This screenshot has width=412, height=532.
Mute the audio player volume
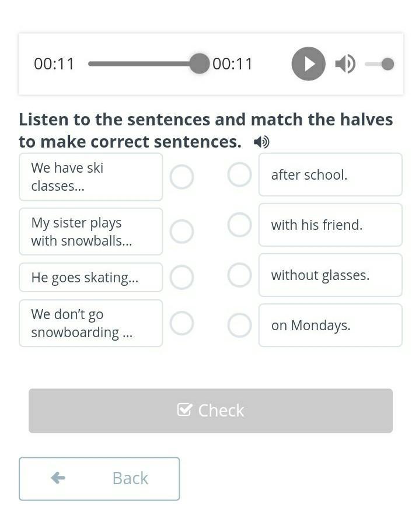(345, 64)
